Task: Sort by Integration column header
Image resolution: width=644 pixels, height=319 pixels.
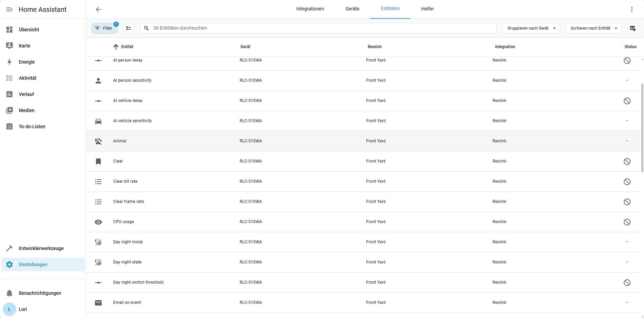Action: pos(505,47)
